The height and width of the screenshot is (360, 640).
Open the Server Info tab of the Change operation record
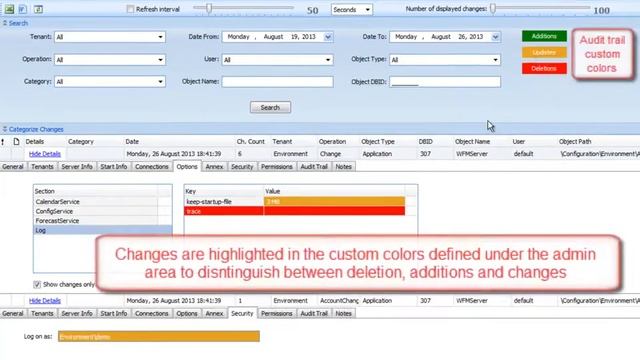(77, 167)
